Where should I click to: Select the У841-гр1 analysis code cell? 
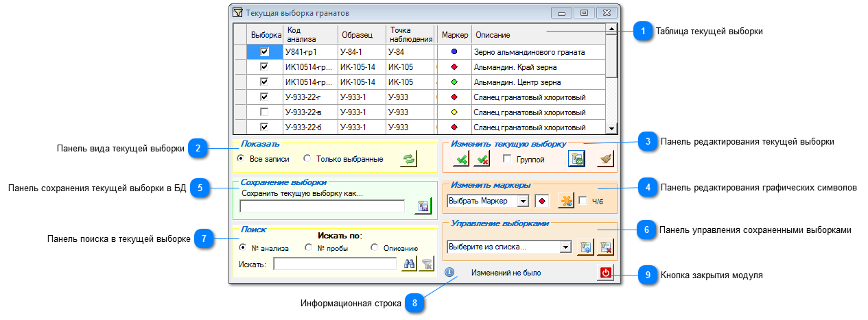[311, 51]
